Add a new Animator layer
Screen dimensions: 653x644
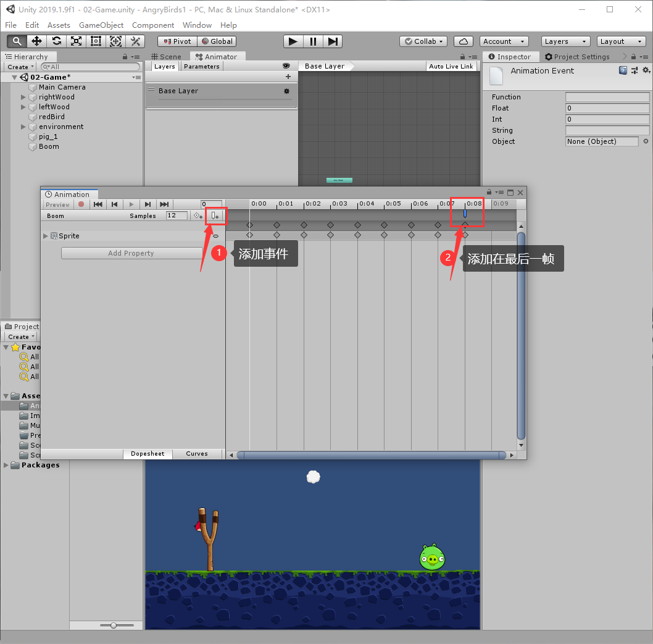pyautogui.click(x=288, y=77)
